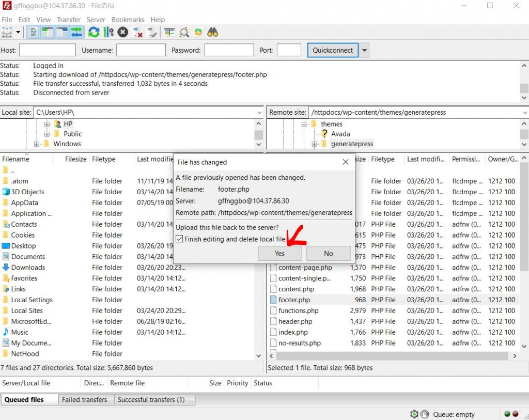Sort remote list by Permissions column header
Viewport: 529px width, 420px height.
(466, 159)
